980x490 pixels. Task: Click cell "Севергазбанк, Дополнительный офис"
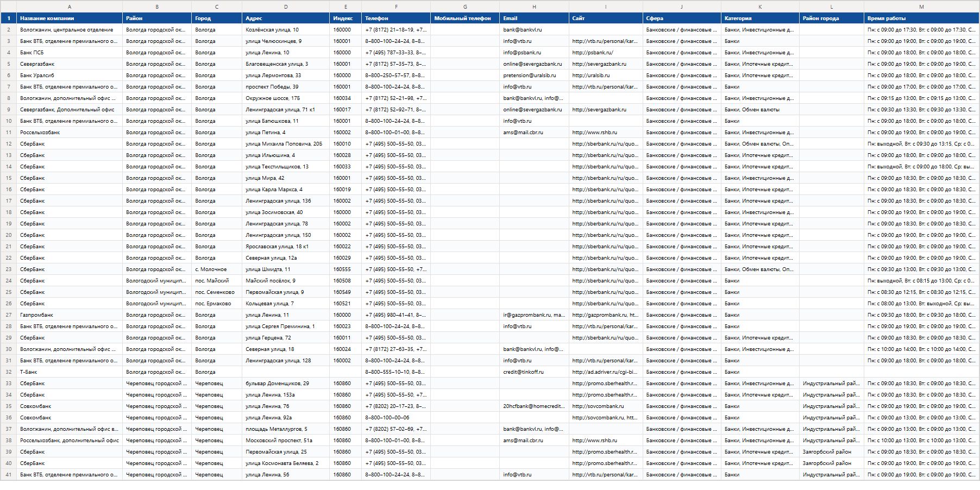click(x=70, y=110)
